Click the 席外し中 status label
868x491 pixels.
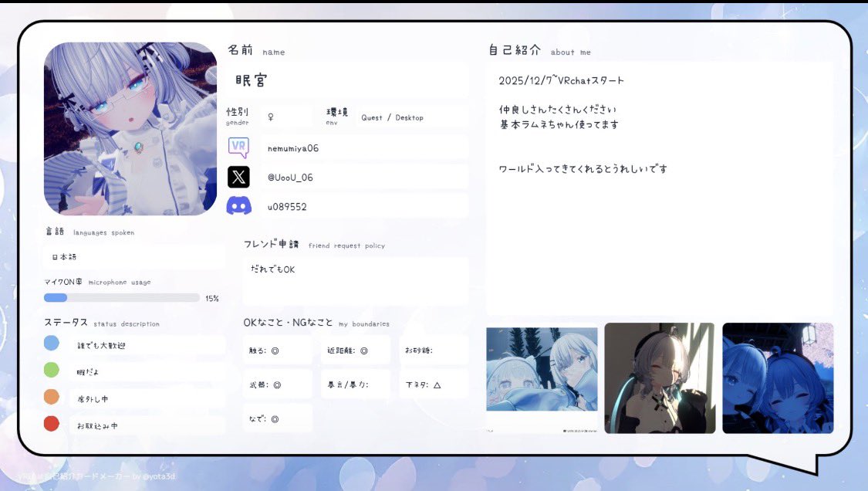tap(93, 399)
